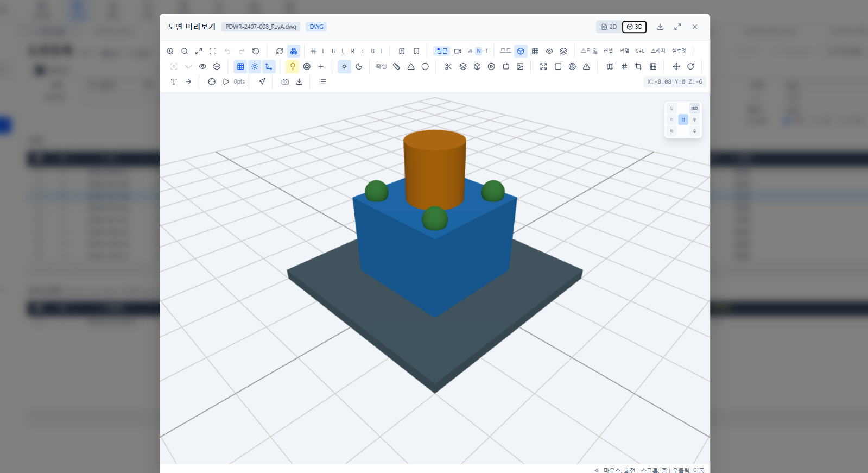The image size is (868, 473).
Task: Click the warning triangle icon
Action: [586, 66]
